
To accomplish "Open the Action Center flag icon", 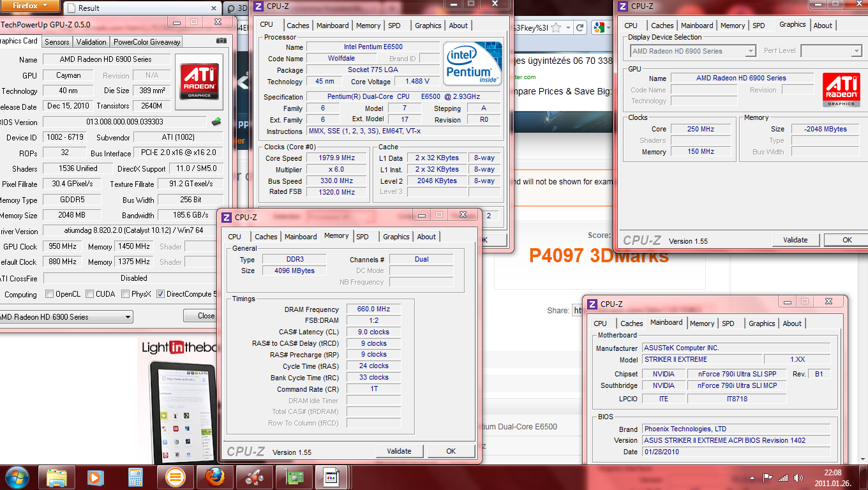I will coord(767,477).
